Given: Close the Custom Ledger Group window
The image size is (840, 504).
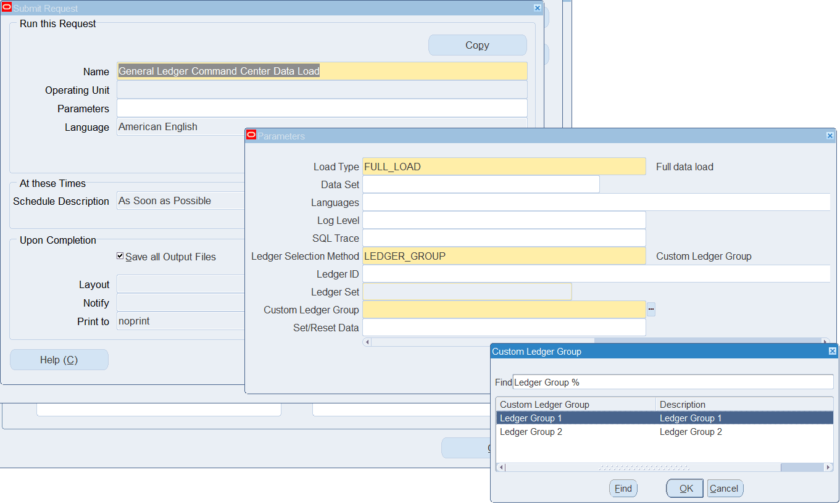Looking at the screenshot, I should coord(832,351).
